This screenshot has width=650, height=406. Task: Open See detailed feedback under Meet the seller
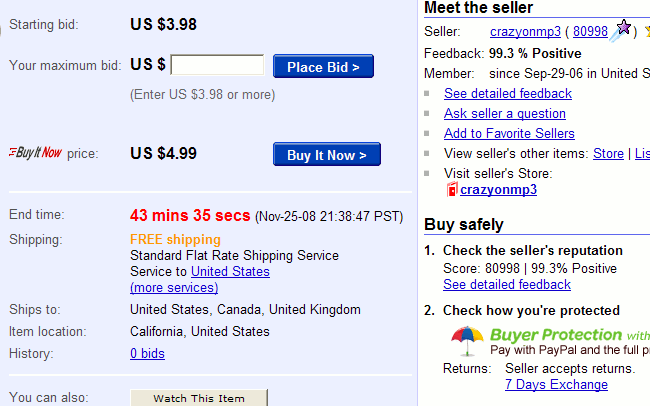(508, 93)
